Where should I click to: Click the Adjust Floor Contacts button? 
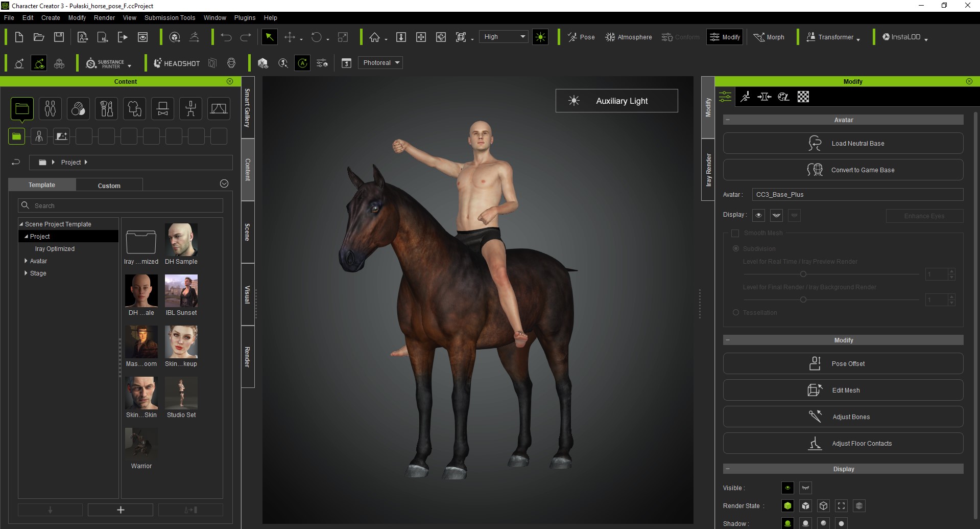[x=843, y=443]
